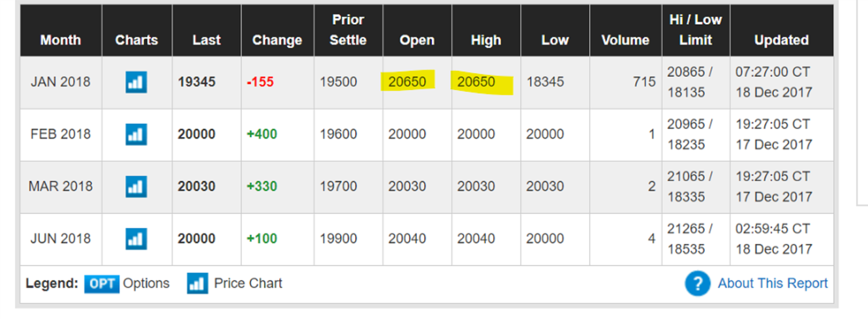Viewport: 868px width, 319px height.
Task: Click the blue question mark help icon
Action: tap(698, 283)
